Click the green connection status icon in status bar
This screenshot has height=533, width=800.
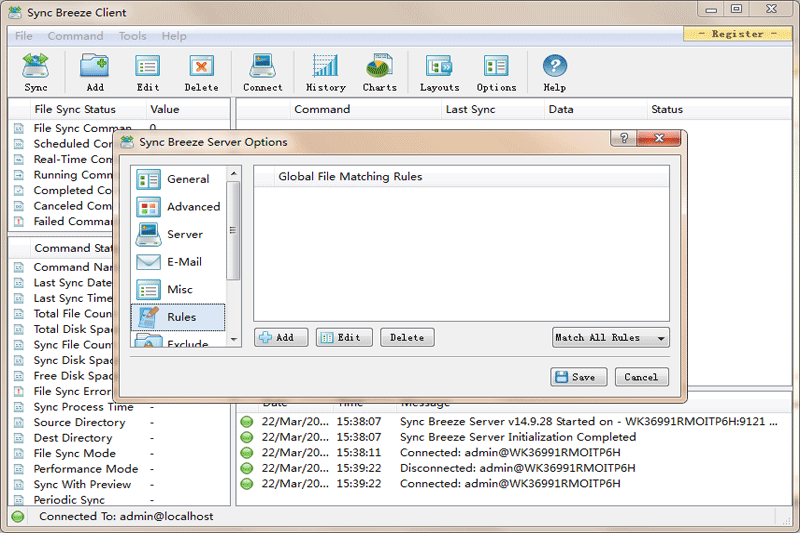18,517
